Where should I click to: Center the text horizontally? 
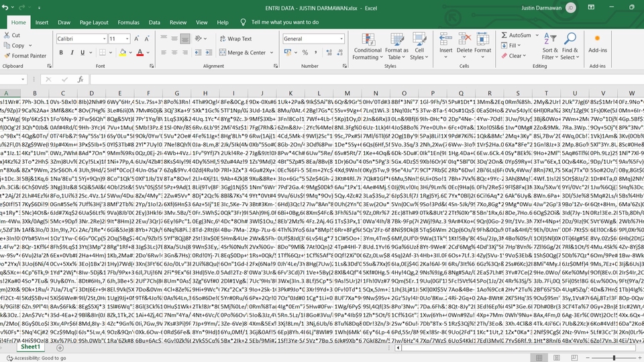tap(174, 52)
